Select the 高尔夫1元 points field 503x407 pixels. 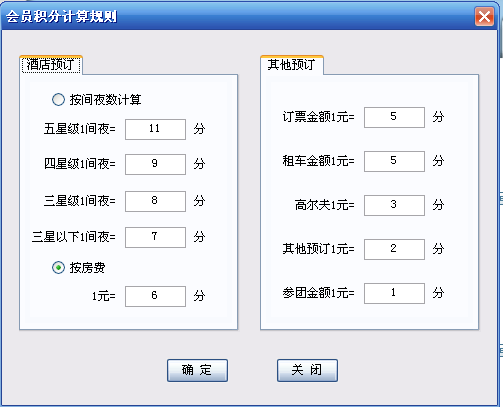point(394,205)
